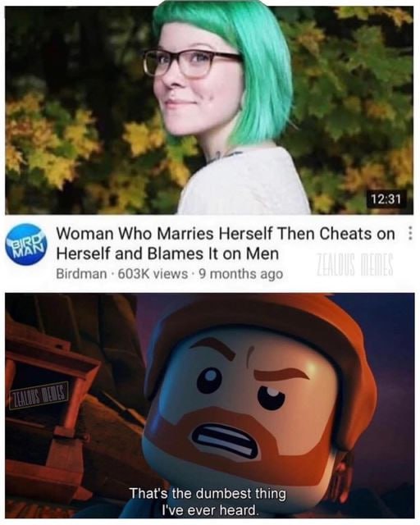
Task: Click the '9 months ago' upload date
Action: click(x=241, y=274)
